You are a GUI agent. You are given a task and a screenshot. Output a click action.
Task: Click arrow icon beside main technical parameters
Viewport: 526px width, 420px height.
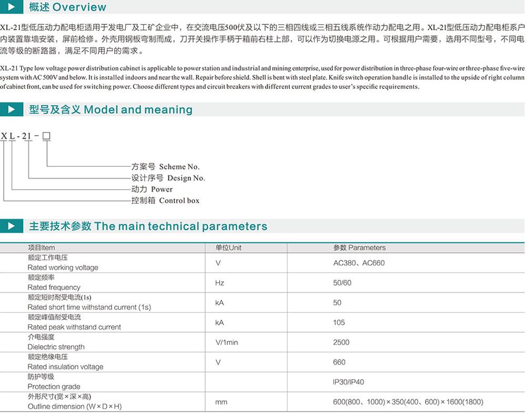(x=11, y=226)
